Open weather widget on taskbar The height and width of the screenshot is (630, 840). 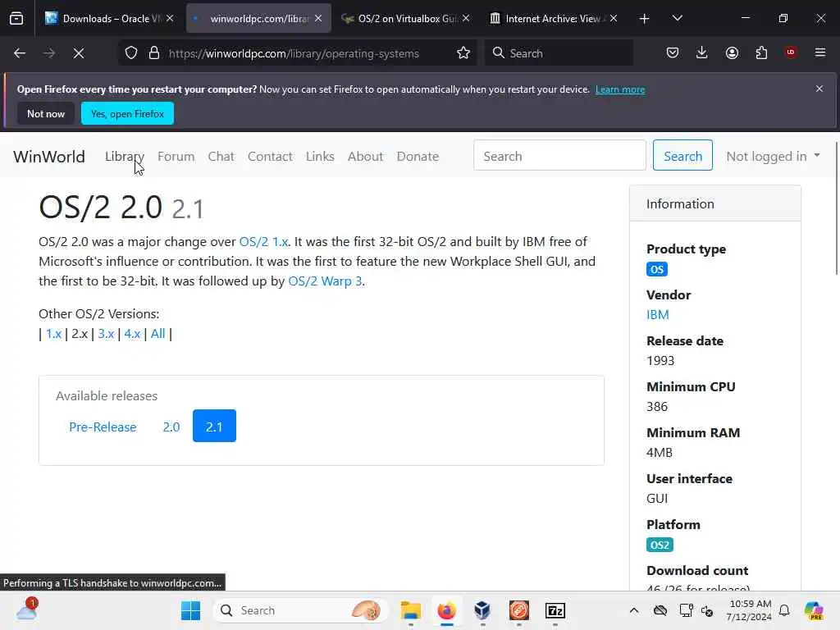coord(26,609)
